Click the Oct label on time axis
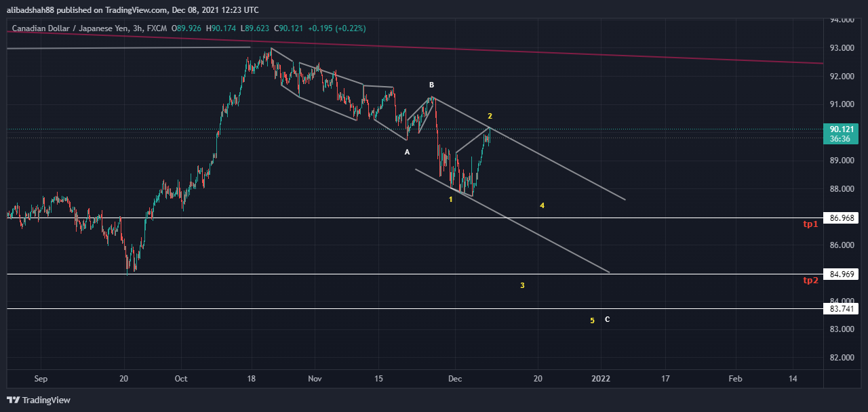This screenshot has width=868, height=412. 180,379
